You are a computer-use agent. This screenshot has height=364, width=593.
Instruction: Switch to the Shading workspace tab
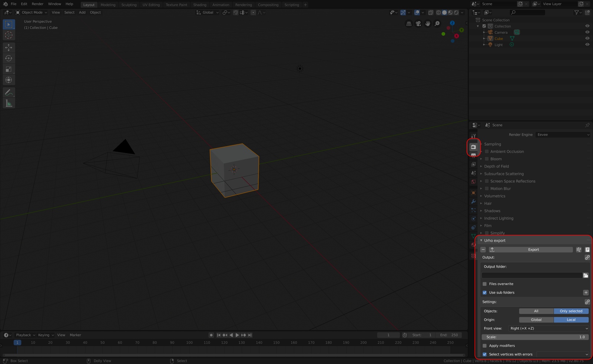[200, 5]
